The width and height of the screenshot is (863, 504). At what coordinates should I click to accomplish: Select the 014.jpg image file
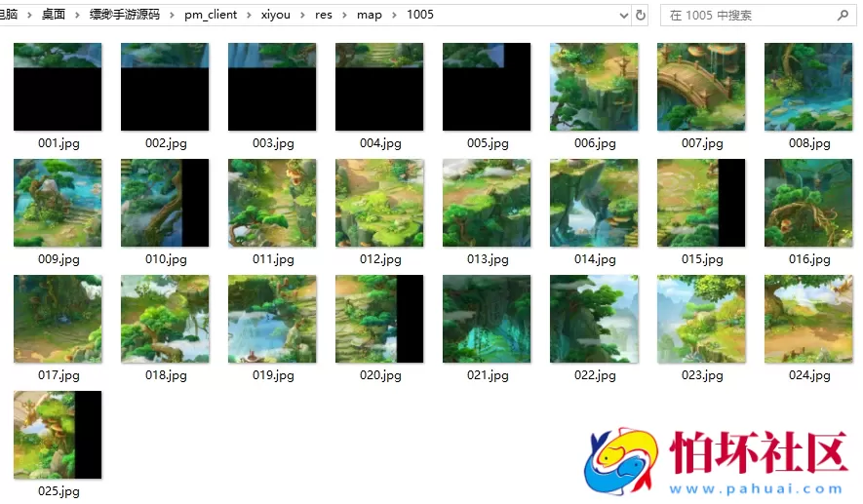(594, 203)
